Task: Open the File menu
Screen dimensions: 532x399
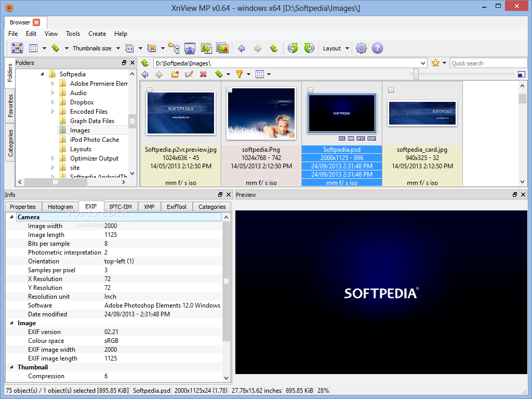Action: (13, 34)
